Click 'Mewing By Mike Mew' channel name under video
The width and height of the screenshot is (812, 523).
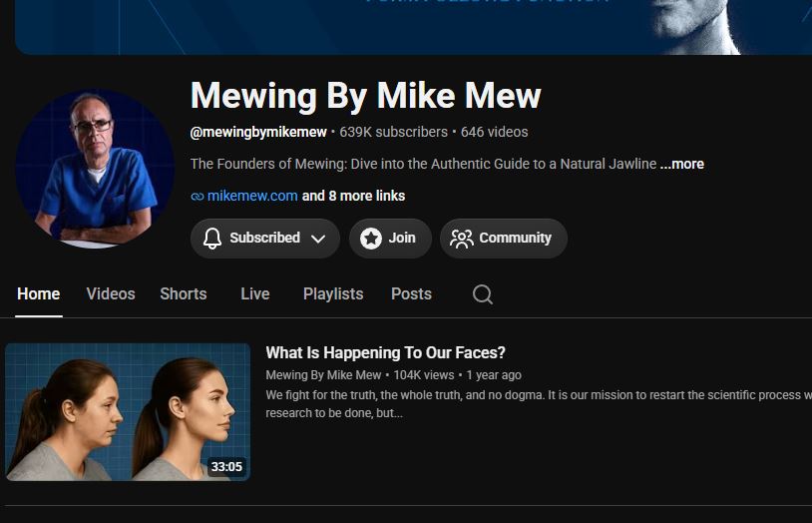(323, 374)
